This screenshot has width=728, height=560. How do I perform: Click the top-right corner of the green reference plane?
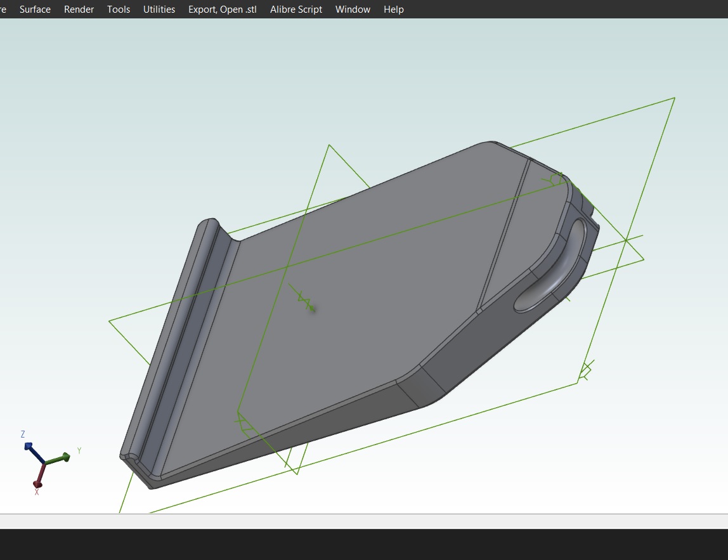674,98
